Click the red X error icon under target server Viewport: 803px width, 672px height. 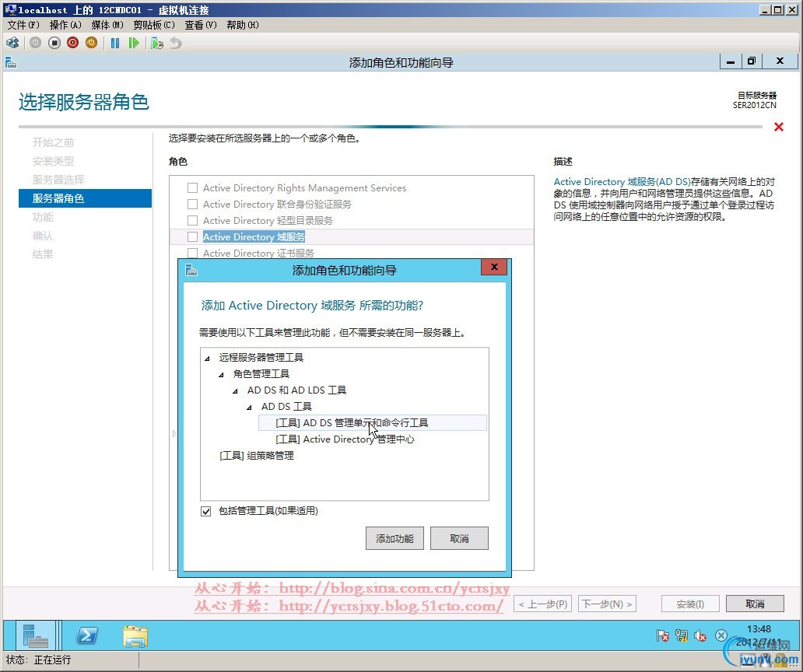[x=778, y=127]
